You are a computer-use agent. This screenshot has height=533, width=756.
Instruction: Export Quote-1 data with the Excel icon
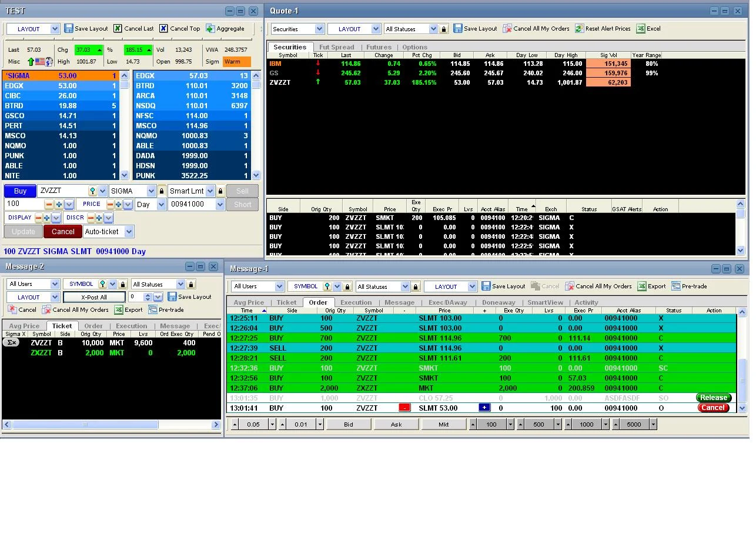[641, 28]
